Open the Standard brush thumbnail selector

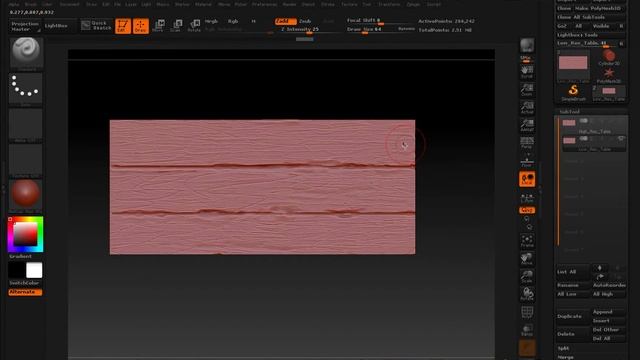pos(26,53)
